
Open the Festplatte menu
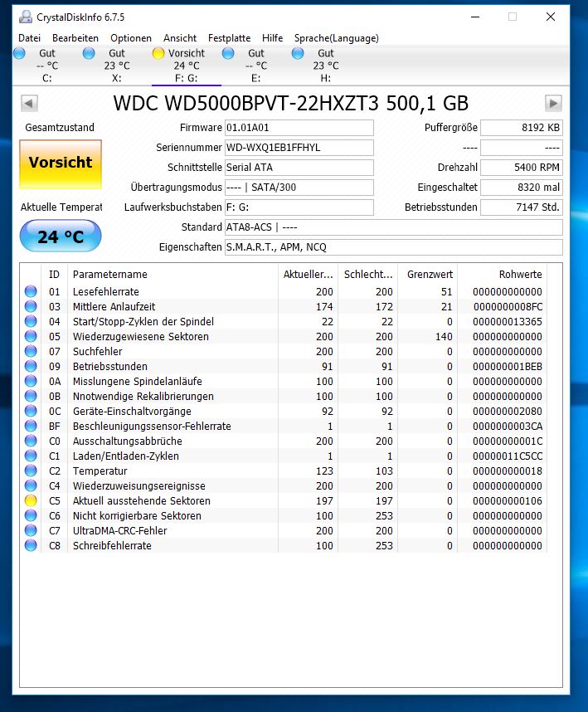coord(229,38)
